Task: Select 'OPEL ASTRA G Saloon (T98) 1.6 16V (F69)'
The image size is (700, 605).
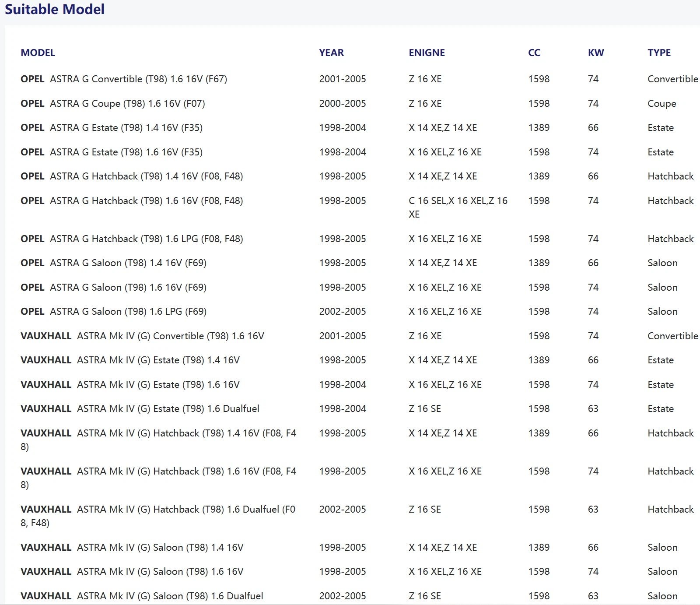Action: tap(114, 288)
